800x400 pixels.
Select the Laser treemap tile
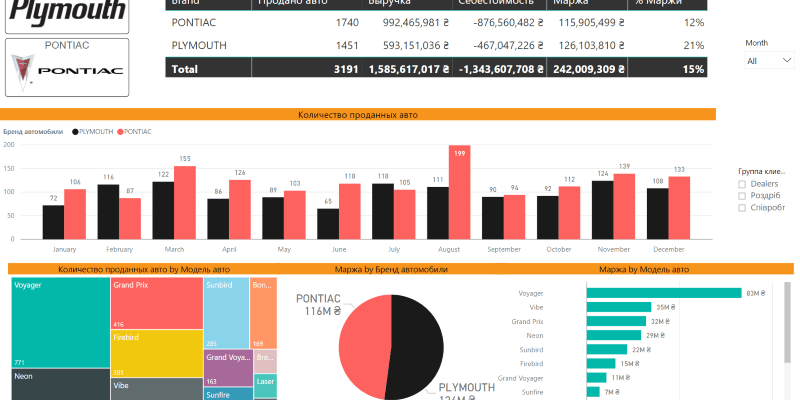coord(265,386)
